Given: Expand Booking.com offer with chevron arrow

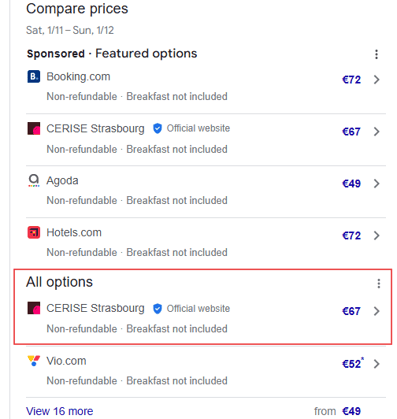Looking at the screenshot, I should [x=377, y=80].
